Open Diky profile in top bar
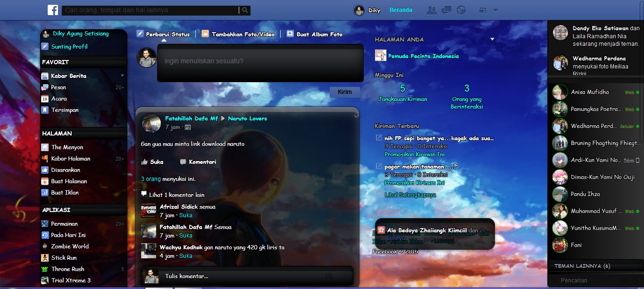 367,10
